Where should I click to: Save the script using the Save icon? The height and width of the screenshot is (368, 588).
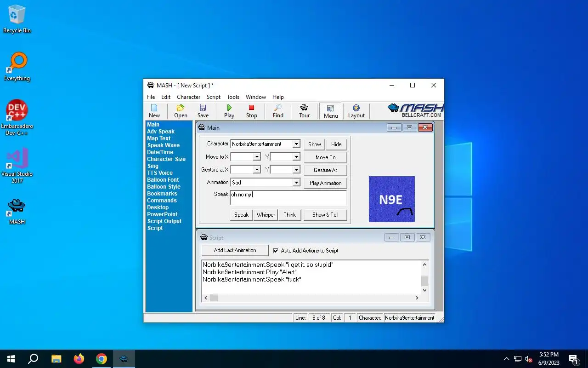[x=203, y=111]
